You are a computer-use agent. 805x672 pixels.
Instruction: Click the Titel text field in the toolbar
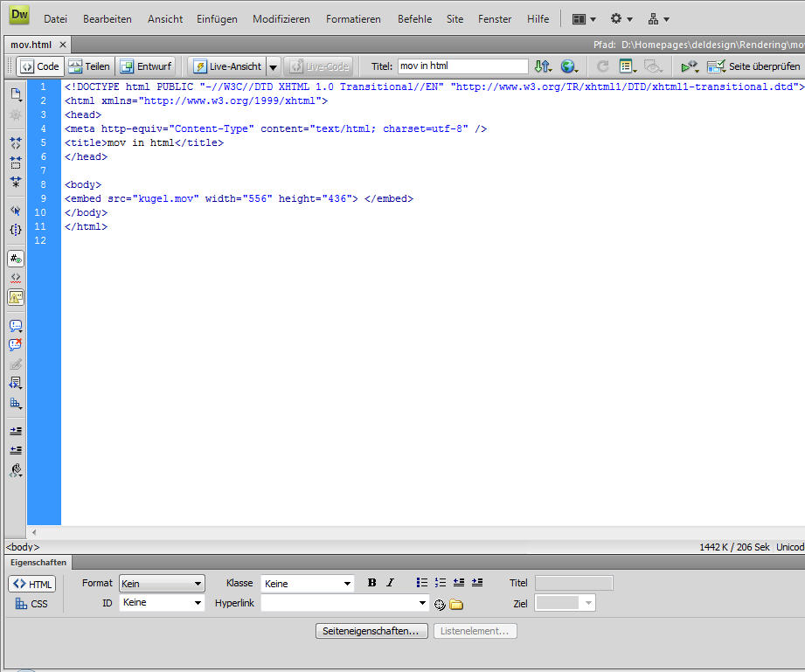pos(462,66)
